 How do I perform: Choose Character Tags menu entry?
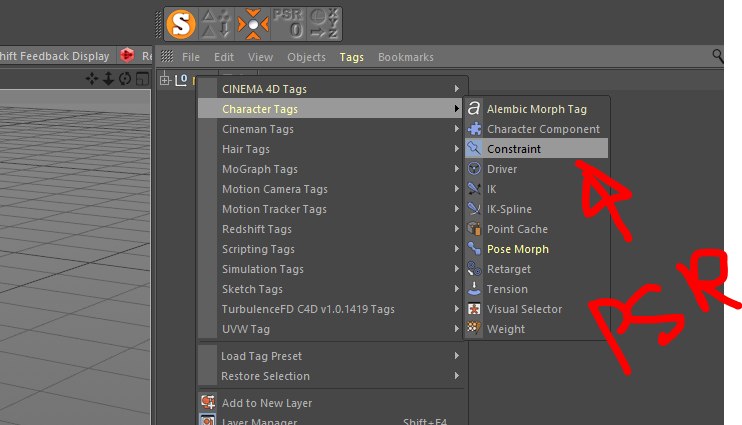point(330,109)
